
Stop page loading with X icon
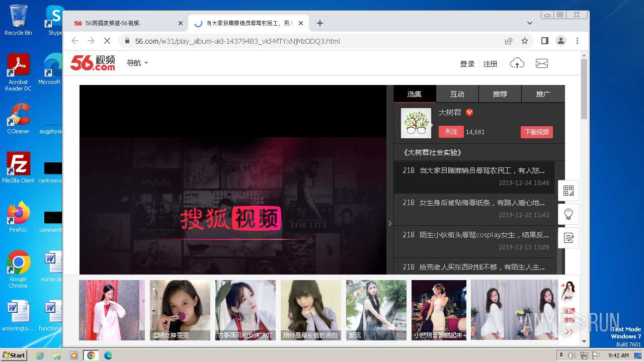click(x=107, y=41)
